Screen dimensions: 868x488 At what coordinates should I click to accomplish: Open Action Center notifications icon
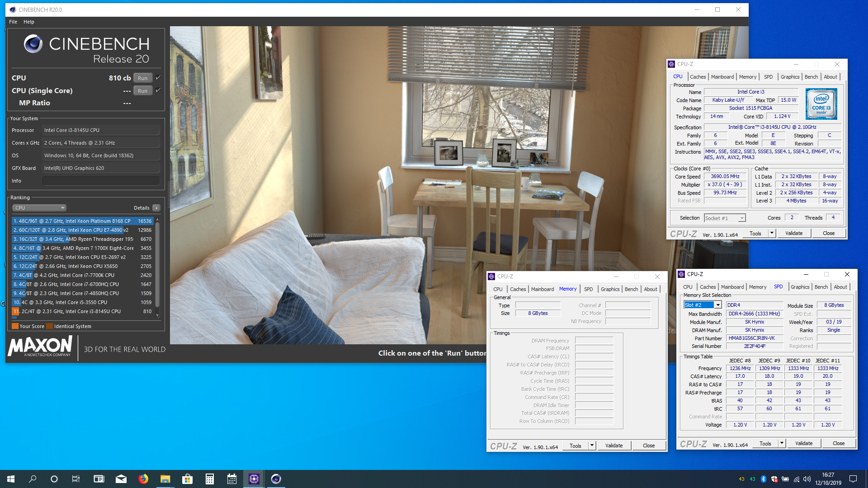click(x=853, y=479)
